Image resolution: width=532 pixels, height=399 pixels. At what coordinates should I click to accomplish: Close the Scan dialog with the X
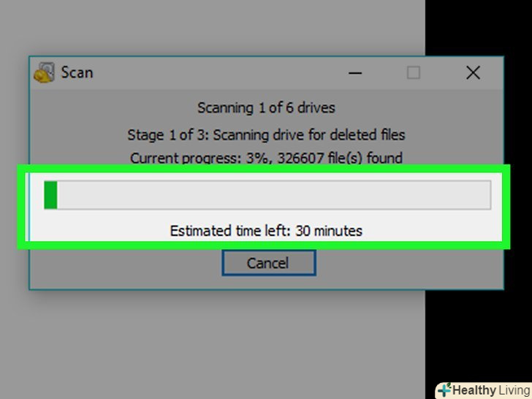[x=473, y=72]
